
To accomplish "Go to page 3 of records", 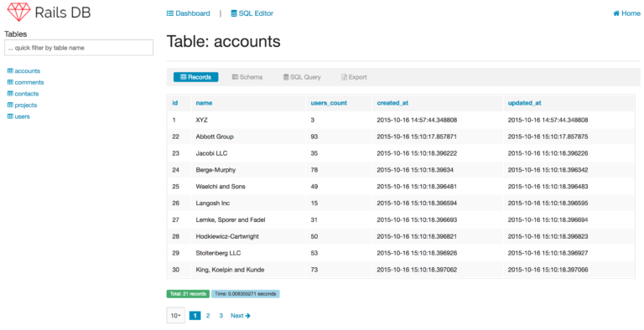I will (x=221, y=316).
